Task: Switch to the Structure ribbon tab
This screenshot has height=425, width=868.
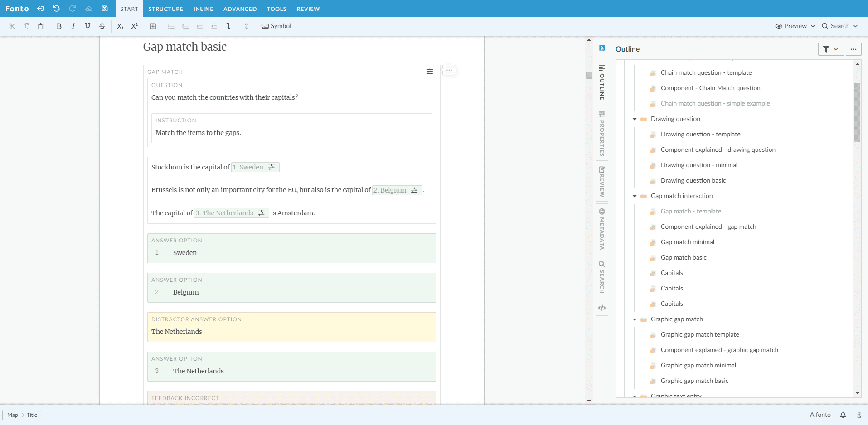Action: click(x=165, y=9)
